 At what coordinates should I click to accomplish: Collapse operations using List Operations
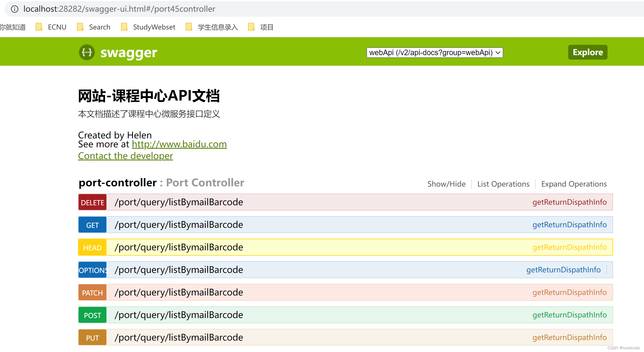pyautogui.click(x=503, y=184)
